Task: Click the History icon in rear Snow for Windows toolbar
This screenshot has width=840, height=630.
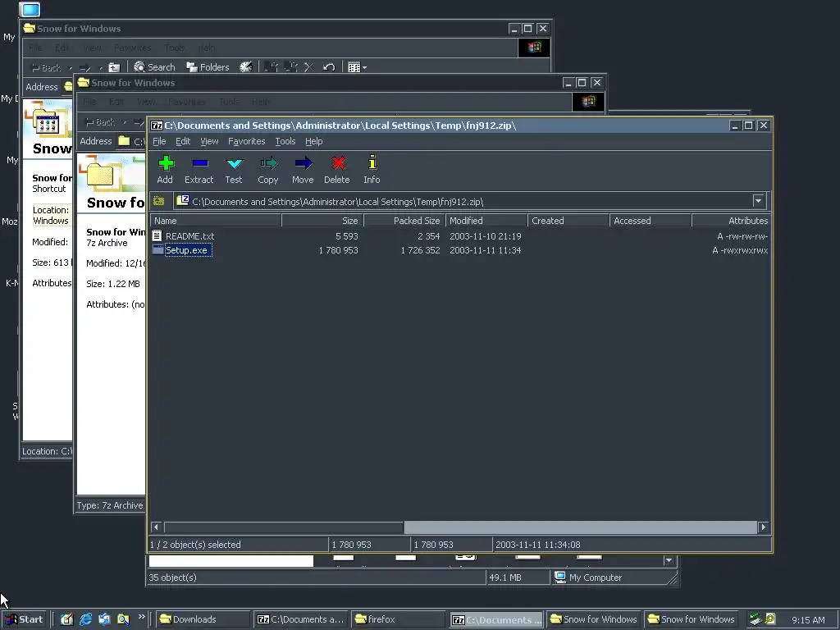Action: [245, 67]
